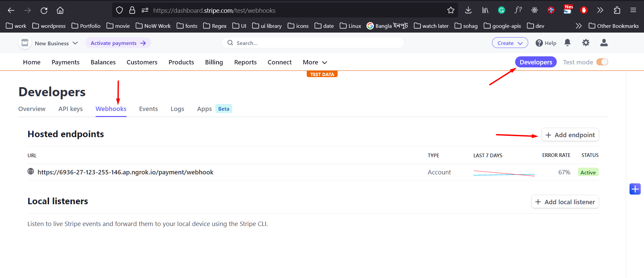Open the Stripe account profile icon
The height and width of the screenshot is (278, 644).
click(x=604, y=43)
